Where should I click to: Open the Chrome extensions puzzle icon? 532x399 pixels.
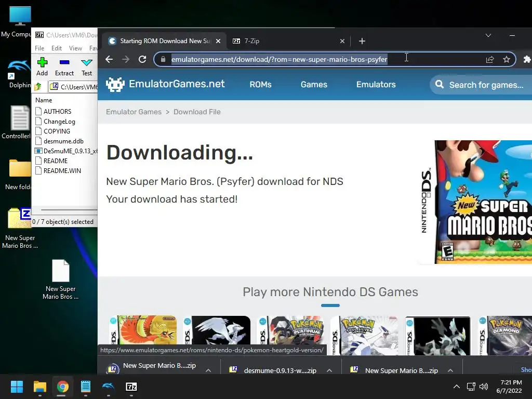tap(527, 59)
